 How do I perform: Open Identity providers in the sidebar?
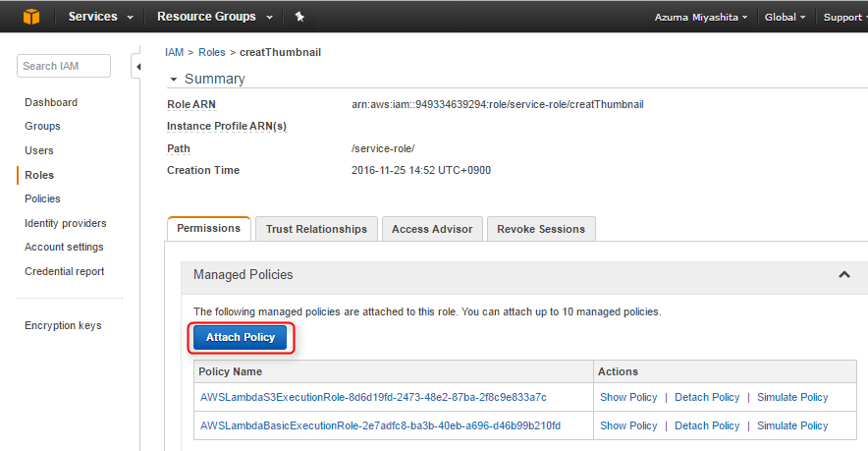pos(66,223)
